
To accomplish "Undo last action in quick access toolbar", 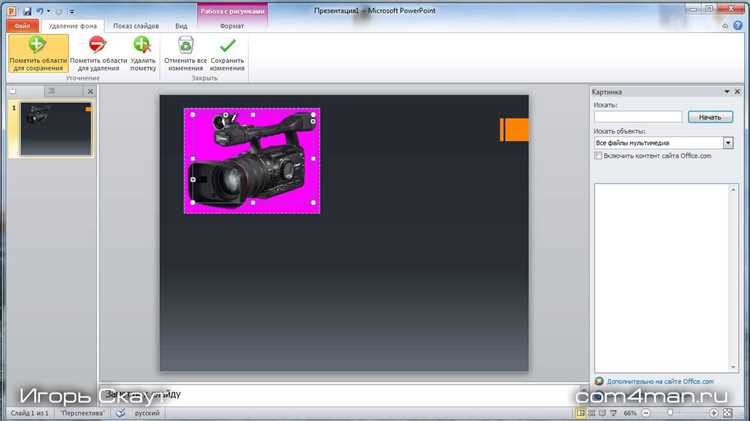I will tap(40, 11).
